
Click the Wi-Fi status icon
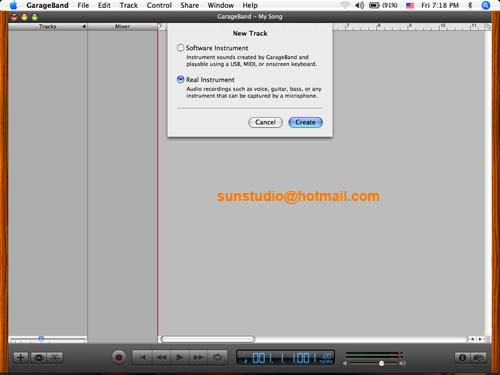point(345,5)
